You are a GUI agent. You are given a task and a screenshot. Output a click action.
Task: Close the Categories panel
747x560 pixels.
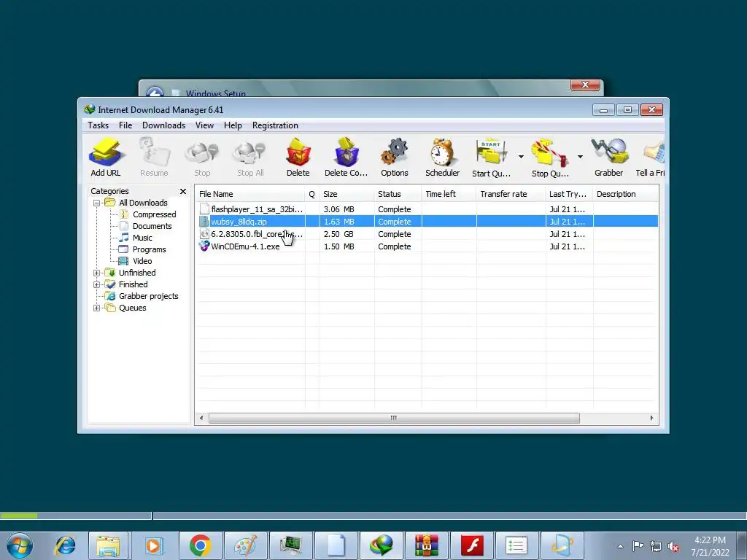[x=183, y=192]
